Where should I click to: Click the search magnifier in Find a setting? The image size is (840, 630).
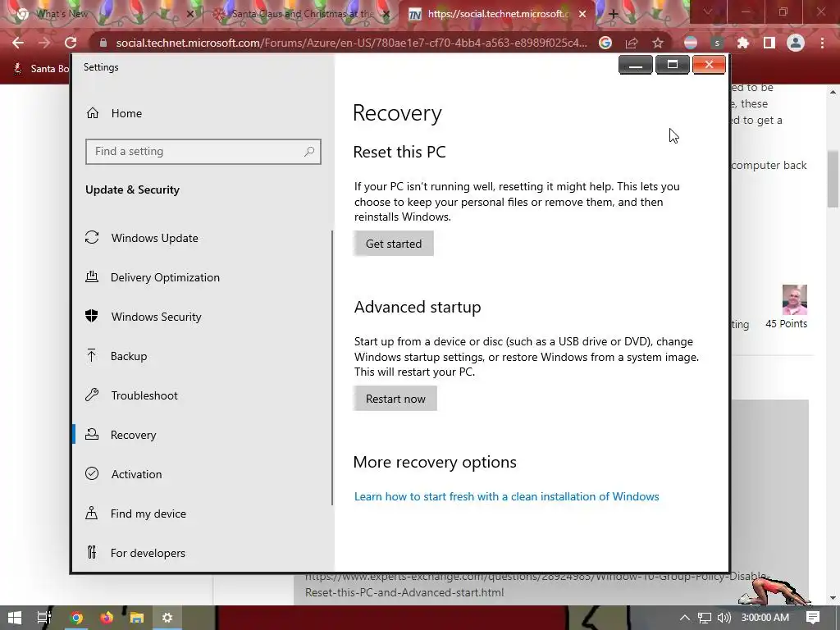(309, 152)
